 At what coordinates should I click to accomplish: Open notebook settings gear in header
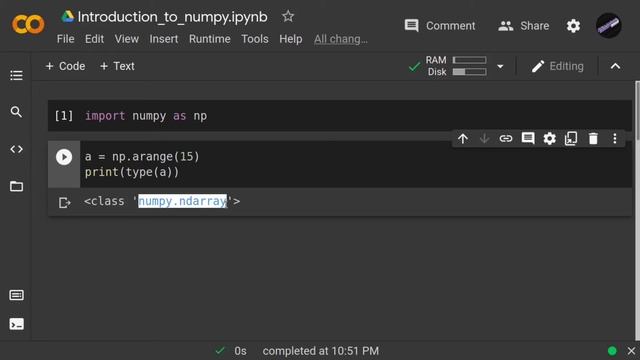pos(573,26)
